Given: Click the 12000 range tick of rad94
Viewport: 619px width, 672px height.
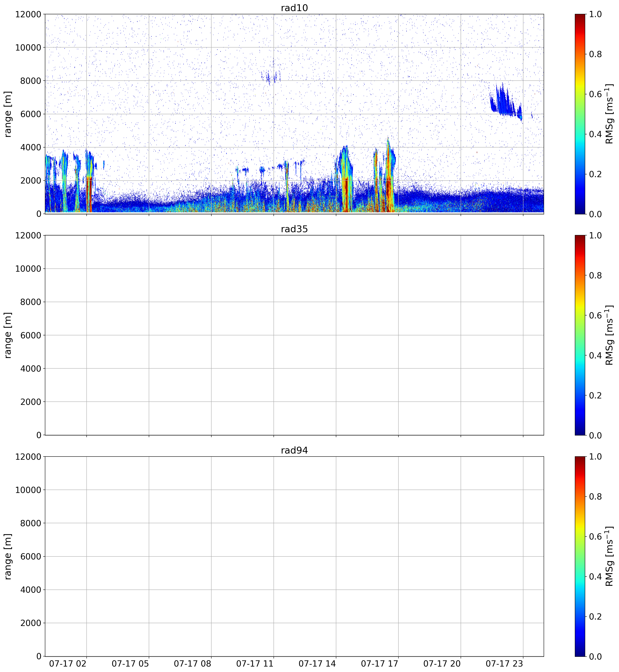Looking at the screenshot, I should [29, 457].
